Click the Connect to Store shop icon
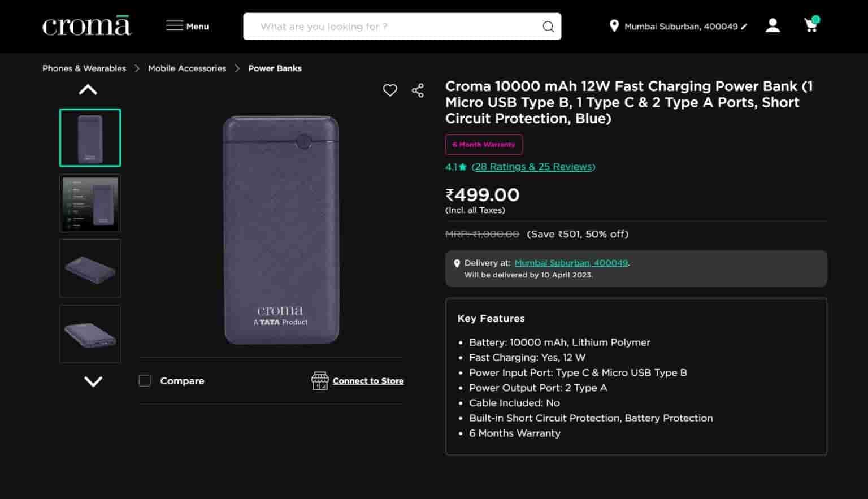The width and height of the screenshot is (868, 499). click(x=320, y=381)
